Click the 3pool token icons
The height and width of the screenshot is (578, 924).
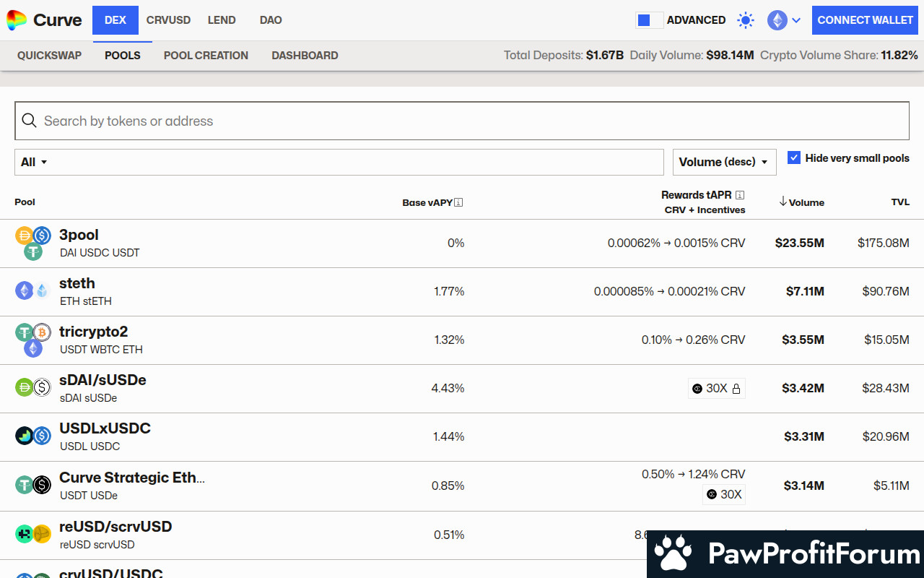33,243
